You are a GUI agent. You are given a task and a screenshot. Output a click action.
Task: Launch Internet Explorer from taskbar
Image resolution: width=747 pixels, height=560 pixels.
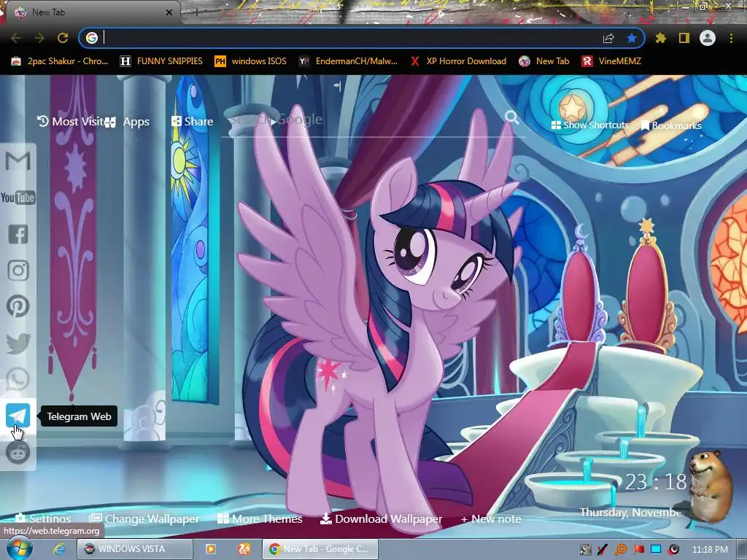[59, 549]
